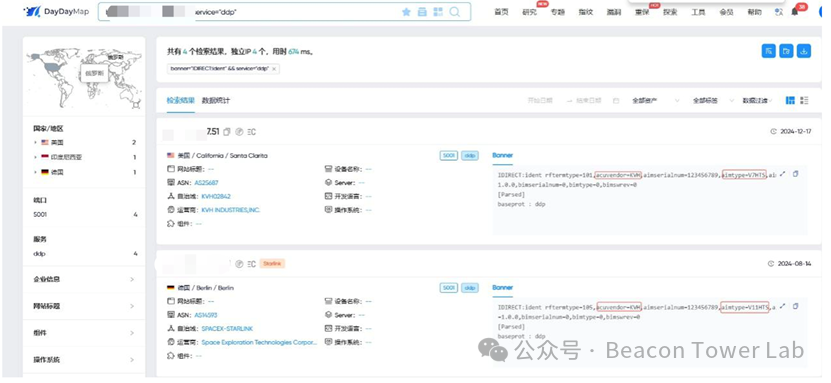Click the magnifier search icon
This screenshot has width=831, height=383.
click(454, 12)
